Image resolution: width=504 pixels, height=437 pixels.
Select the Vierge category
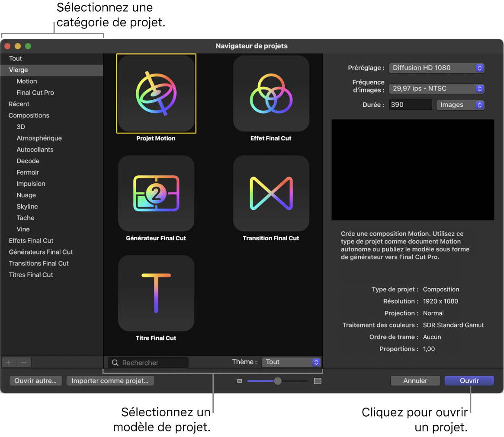52,70
